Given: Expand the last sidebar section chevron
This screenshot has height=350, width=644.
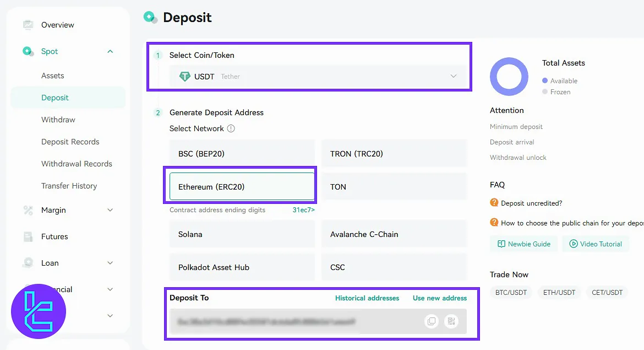Looking at the screenshot, I should coord(110,316).
